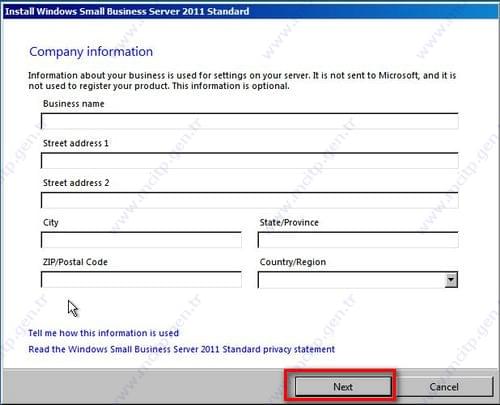Click the 'ZIP/Postal Code' label
500x405 pixels.
tap(75, 262)
